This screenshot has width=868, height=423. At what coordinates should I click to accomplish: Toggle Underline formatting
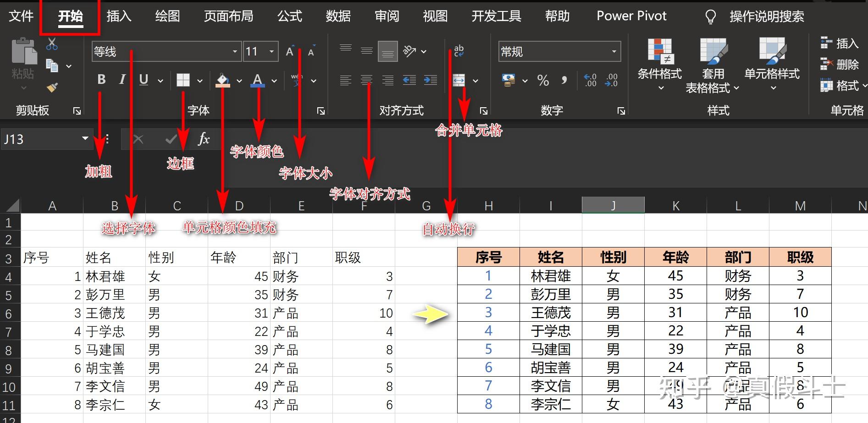tap(144, 80)
